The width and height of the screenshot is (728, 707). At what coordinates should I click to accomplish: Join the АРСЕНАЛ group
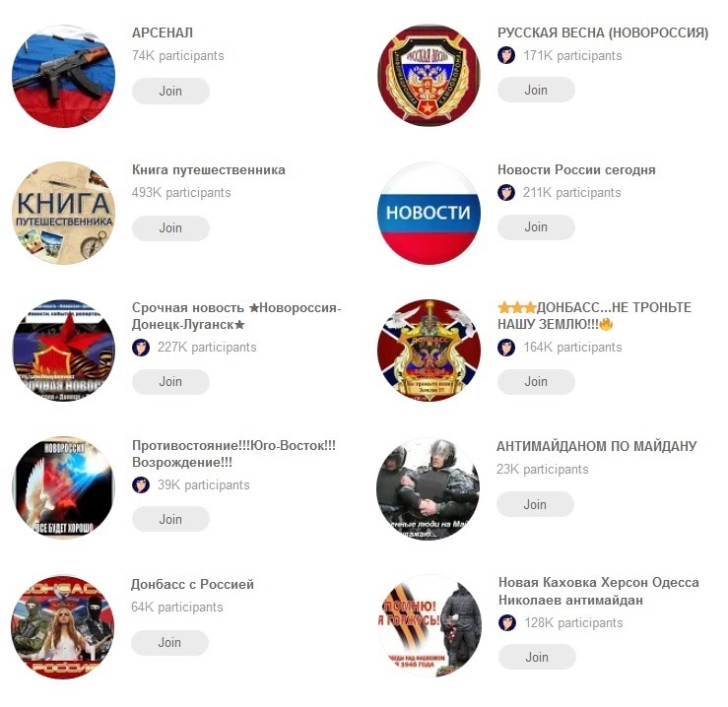coord(170,91)
